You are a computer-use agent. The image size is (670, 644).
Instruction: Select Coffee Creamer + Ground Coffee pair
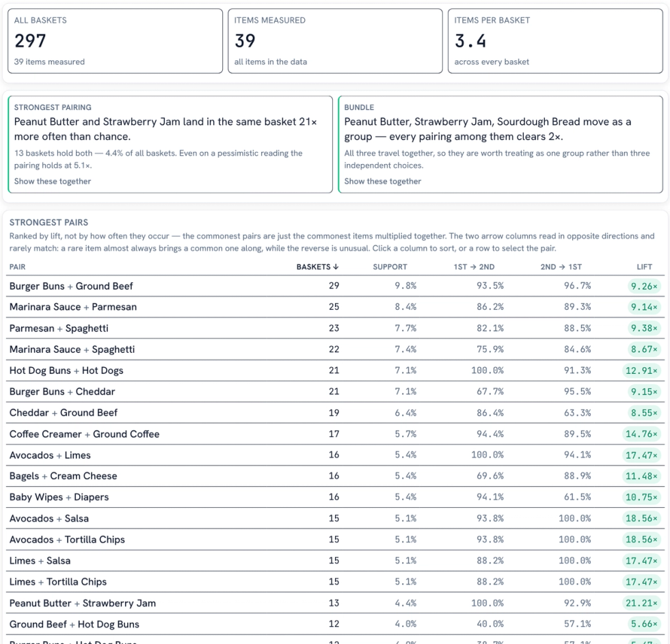(x=335, y=433)
